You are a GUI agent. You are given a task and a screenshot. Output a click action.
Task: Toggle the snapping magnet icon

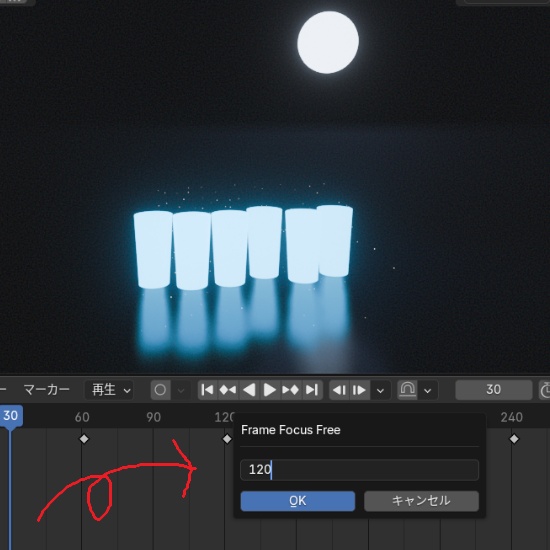click(407, 390)
